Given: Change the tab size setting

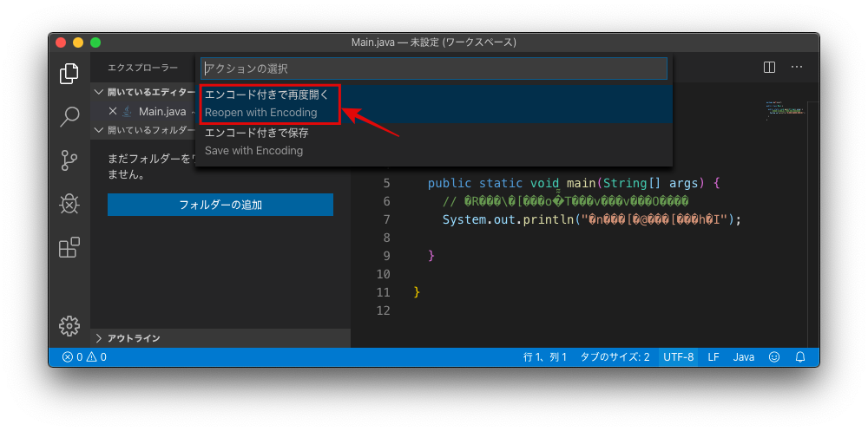Looking at the screenshot, I should (615, 357).
